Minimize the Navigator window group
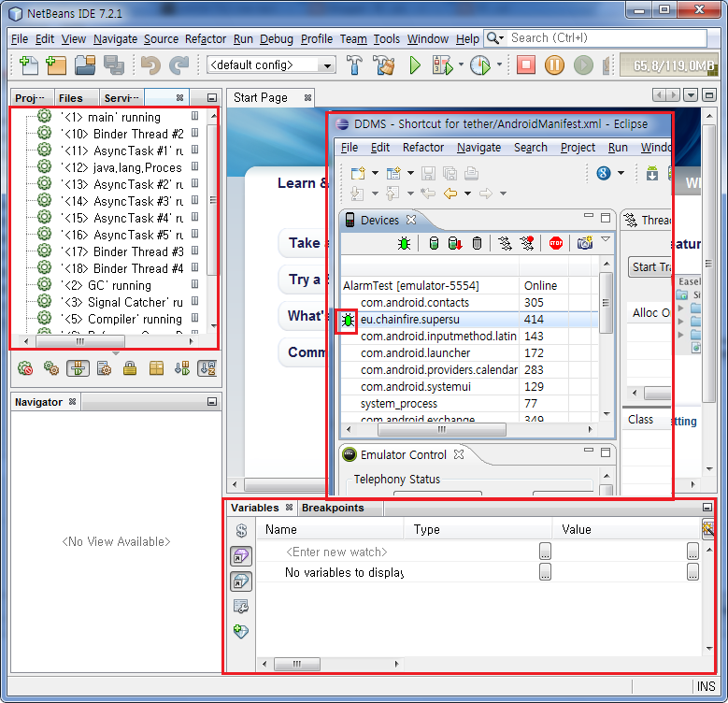 [x=212, y=402]
